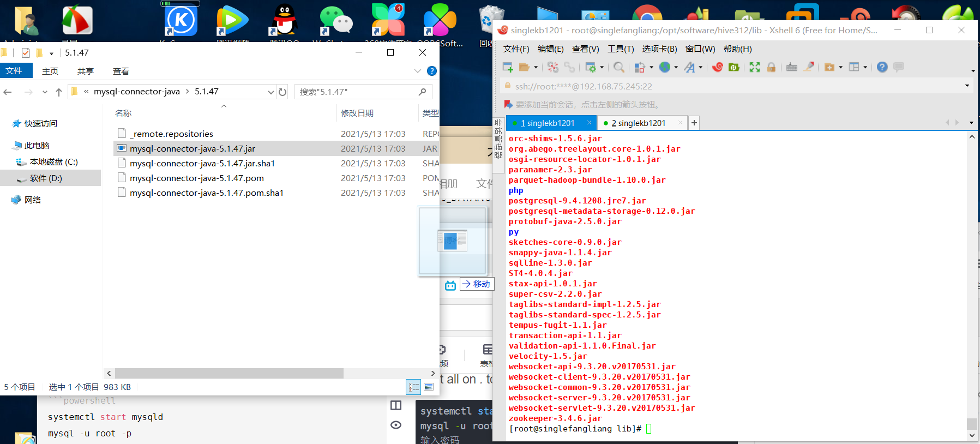Open Xshell help question mark icon
This screenshot has height=444, width=980.
coord(882,67)
